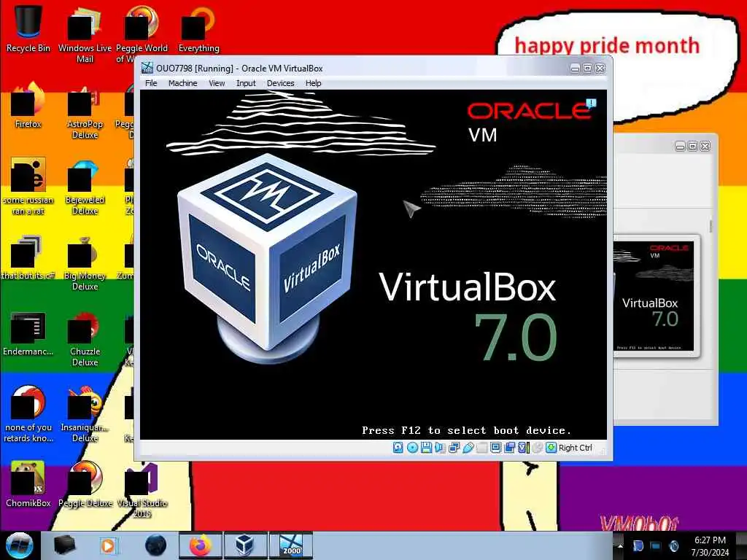Switch to Firefox from the taskbar
The height and width of the screenshot is (560, 747).
[x=200, y=545]
